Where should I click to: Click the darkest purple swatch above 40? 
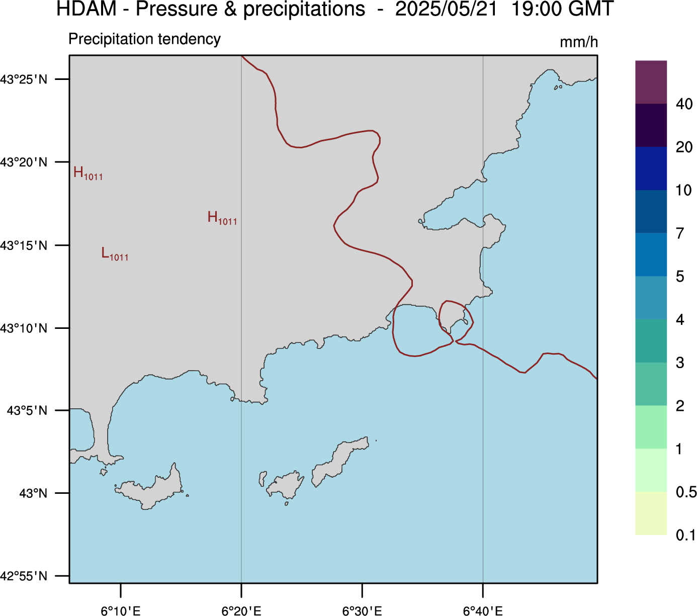(x=651, y=82)
